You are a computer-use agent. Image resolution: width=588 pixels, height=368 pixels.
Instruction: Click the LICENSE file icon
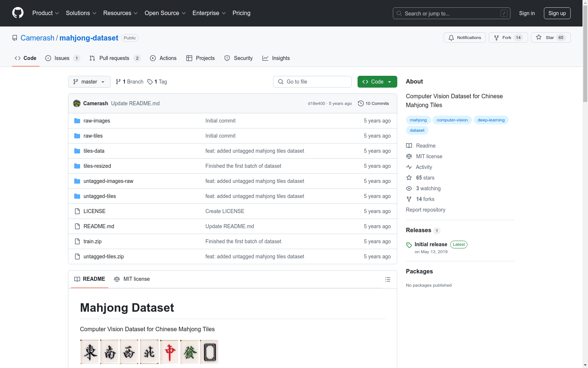point(77,211)
